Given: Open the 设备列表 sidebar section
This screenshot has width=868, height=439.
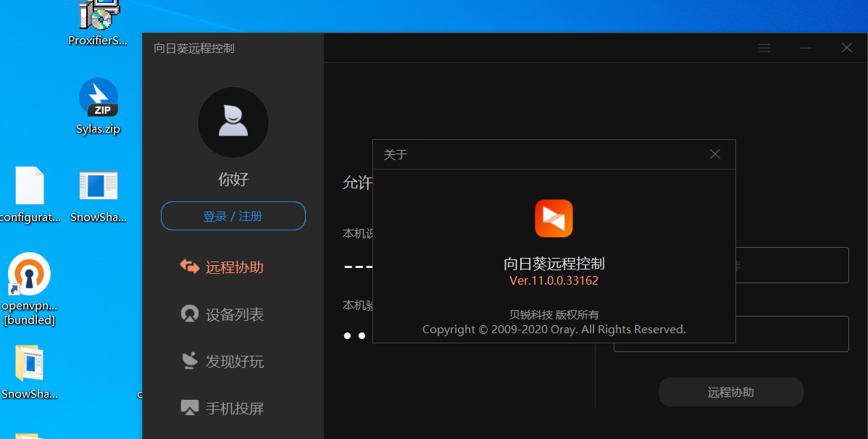Looking at the screenshot, I should tap(222, 314).
